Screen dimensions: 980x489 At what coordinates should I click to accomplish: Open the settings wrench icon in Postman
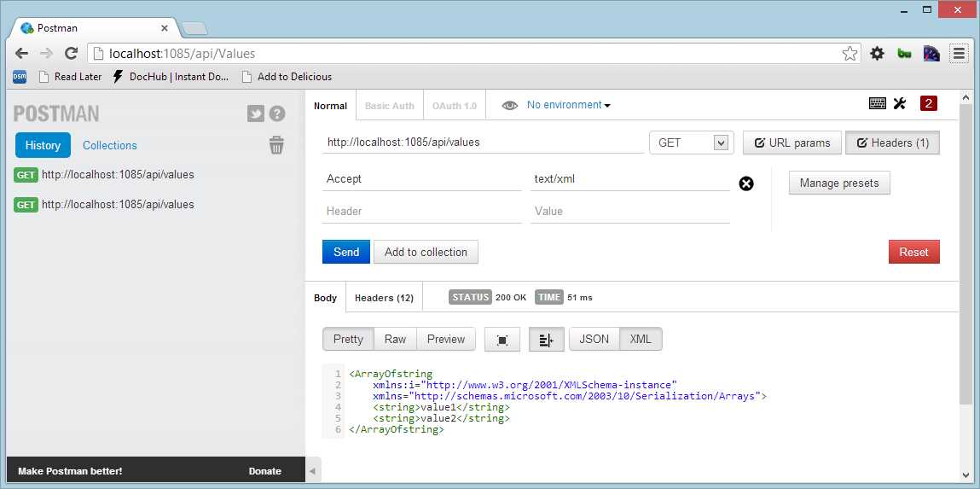(899, 104)
